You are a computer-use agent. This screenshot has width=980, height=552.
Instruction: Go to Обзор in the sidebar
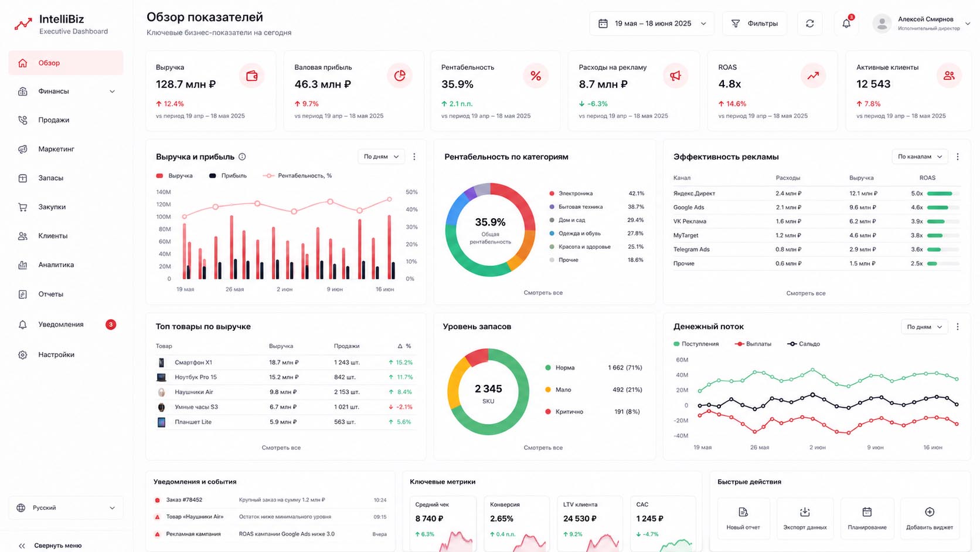pos(66,63)
